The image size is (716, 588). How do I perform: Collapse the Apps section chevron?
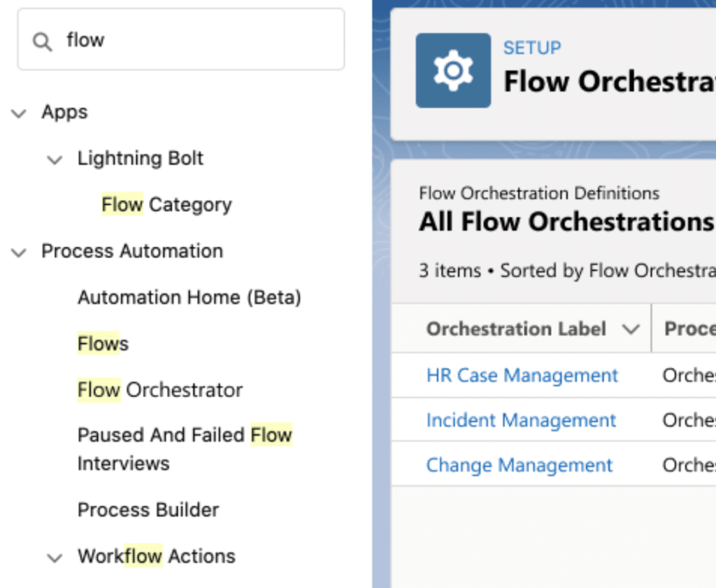[20, 113]
